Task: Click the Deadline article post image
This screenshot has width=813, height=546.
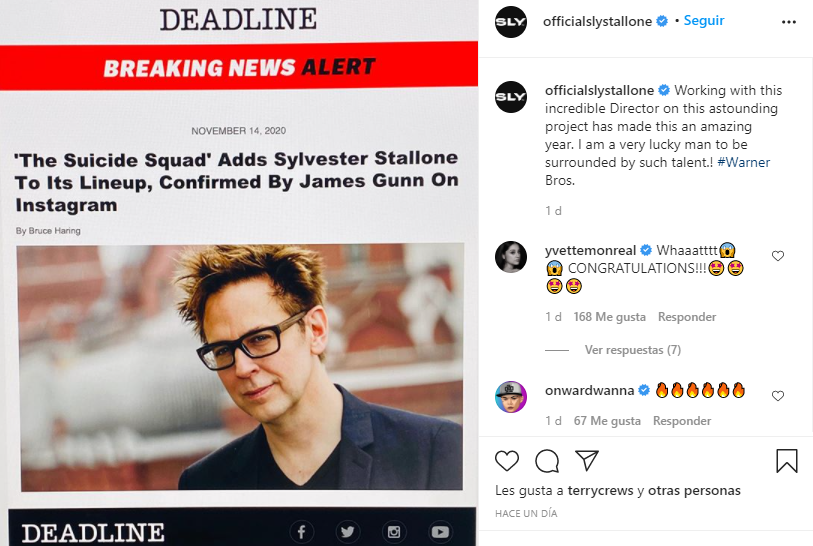Action: point(239,273)
